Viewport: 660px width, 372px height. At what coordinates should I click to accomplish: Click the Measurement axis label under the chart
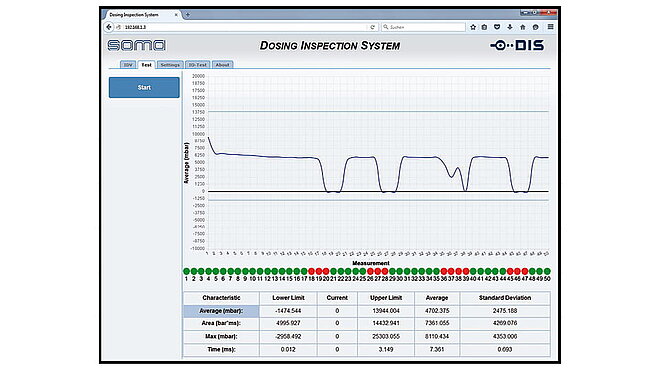click(371, 263)
